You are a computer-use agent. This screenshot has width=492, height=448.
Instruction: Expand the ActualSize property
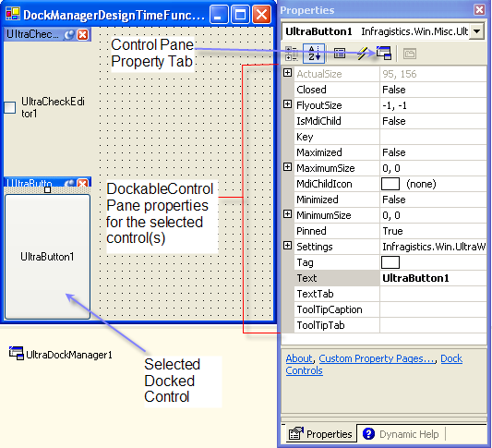[287, 73]
